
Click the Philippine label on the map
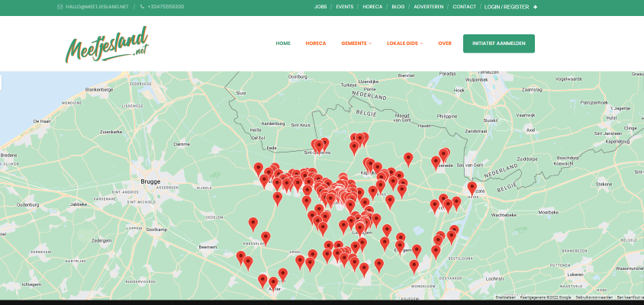click(x=447, y=116)
